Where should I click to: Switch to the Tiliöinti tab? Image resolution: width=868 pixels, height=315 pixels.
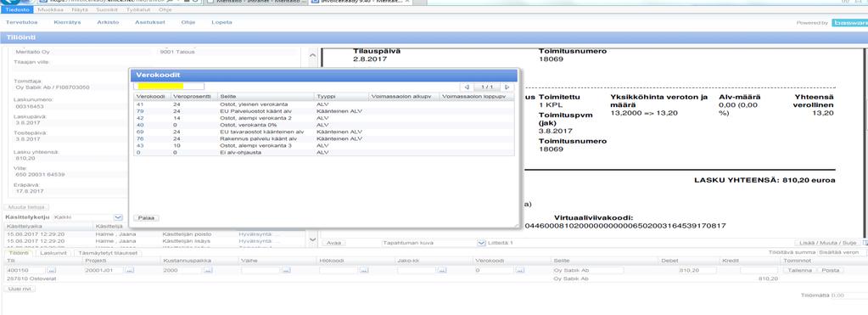point(20,252)
